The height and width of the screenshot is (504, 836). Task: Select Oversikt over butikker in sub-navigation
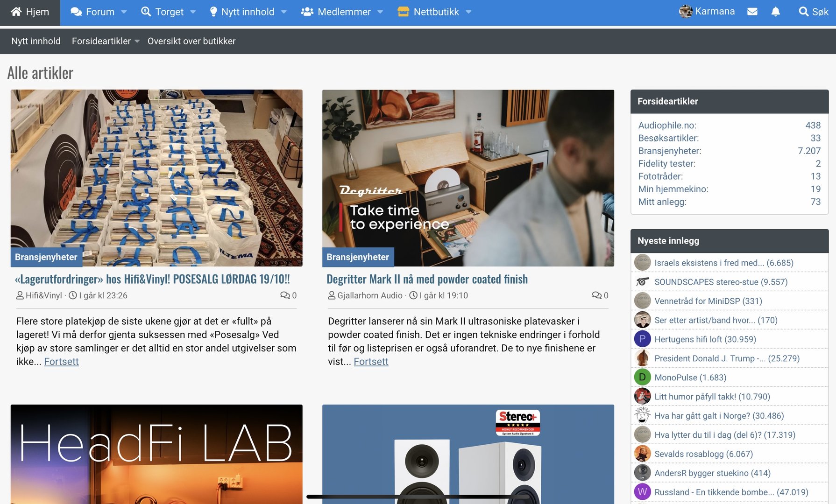coord(191,41)
